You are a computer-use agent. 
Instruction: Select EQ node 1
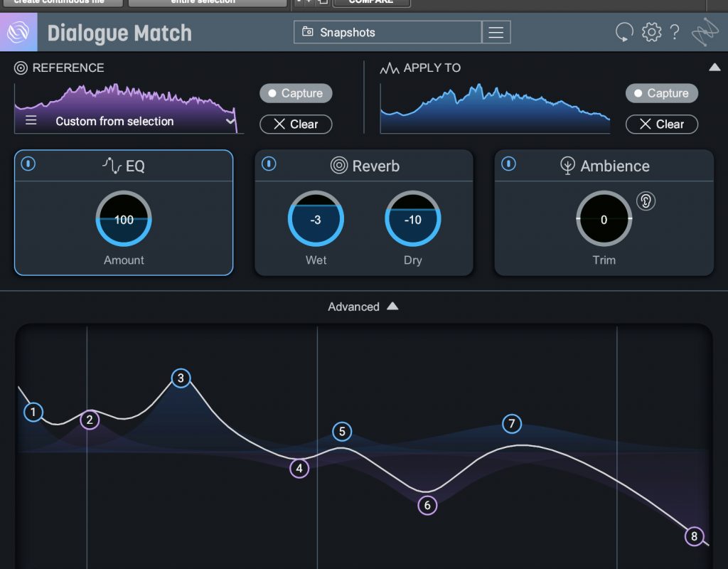pos(33,412)
